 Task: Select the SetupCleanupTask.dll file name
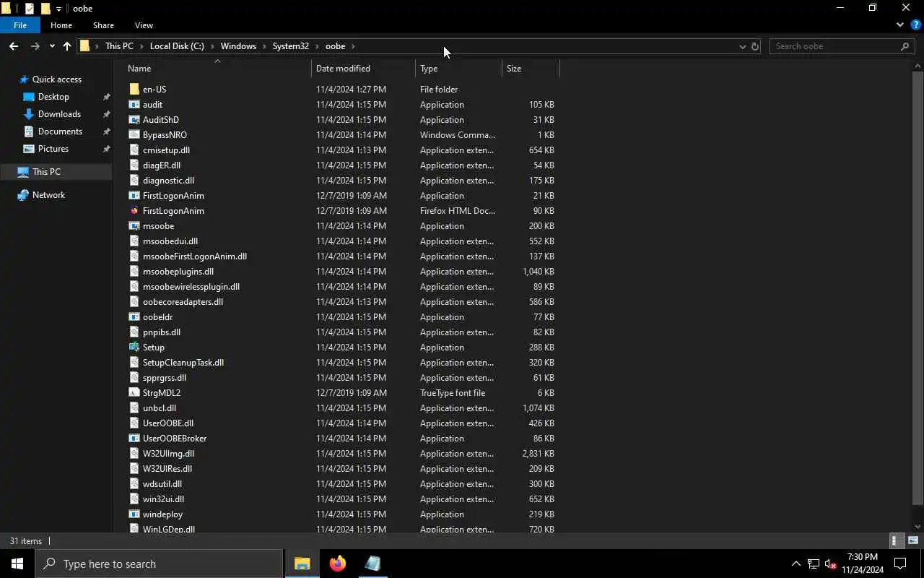[183, 363]
